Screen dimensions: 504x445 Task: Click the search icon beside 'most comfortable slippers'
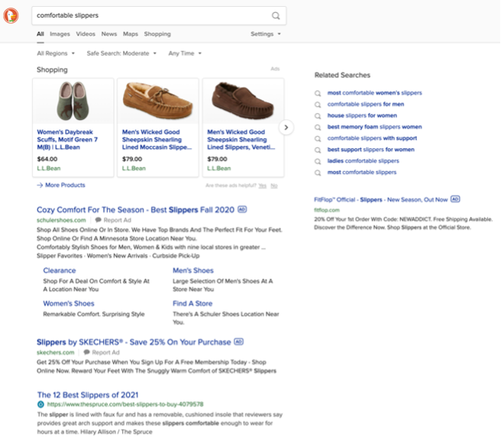tap(318, 173)
